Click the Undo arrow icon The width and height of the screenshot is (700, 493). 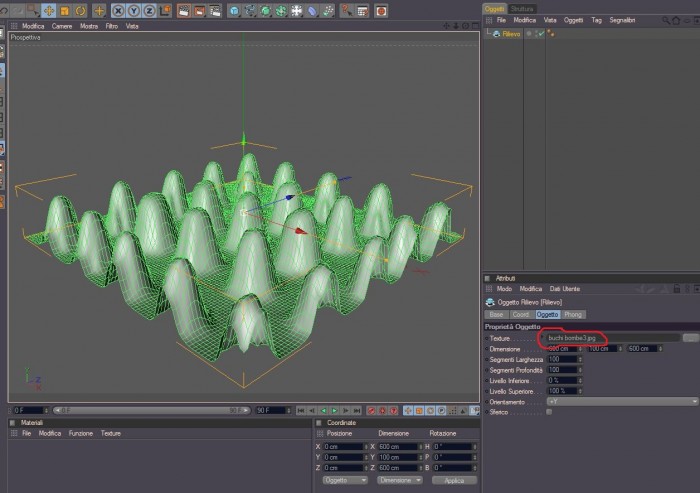(4, 11)
